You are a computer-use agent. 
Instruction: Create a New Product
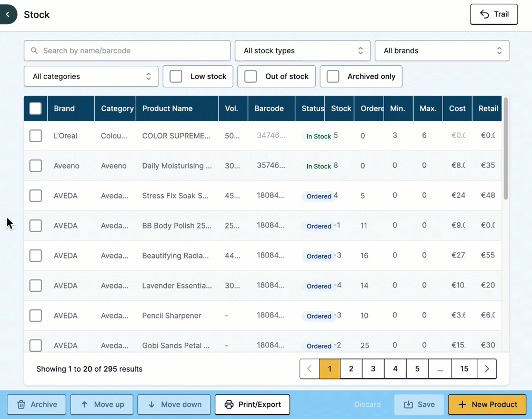tap(487, 404)
